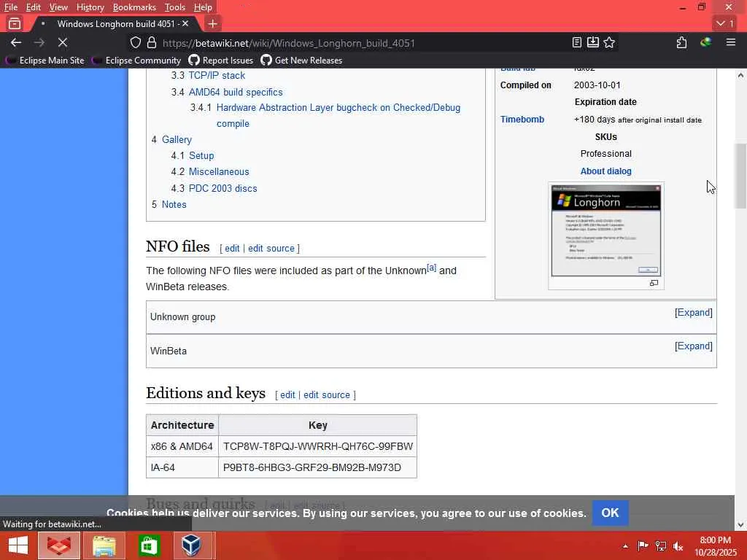Open the Windows Start button
This screenshot has width=747, height=560.
click(18, 545)
